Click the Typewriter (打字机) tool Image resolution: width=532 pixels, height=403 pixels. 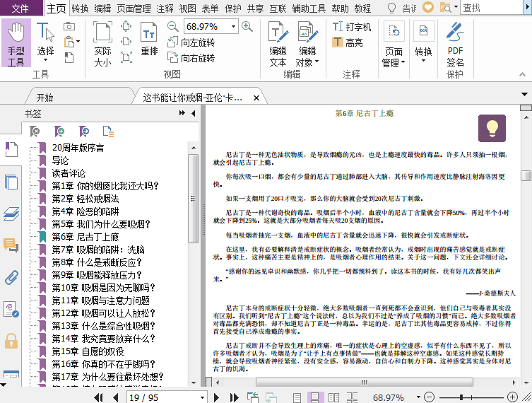[351, 27]
